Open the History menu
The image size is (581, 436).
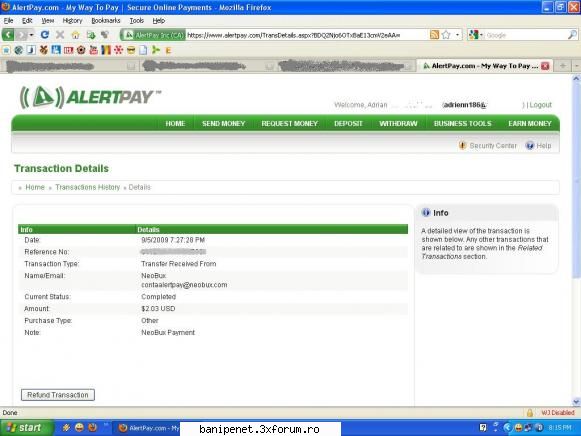[x=72, y=20]
